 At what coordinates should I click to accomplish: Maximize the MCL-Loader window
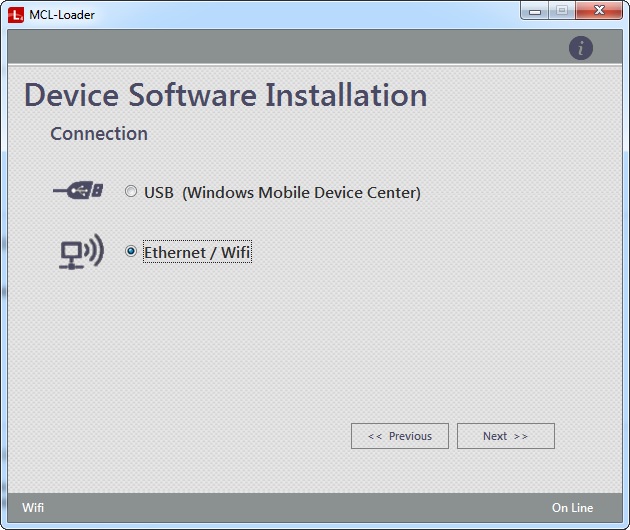[x=562, y=11]
